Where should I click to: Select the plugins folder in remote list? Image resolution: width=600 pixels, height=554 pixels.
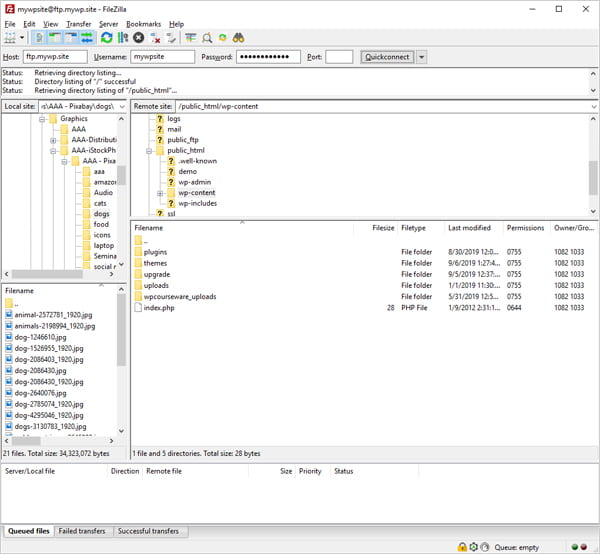(155, 252)
